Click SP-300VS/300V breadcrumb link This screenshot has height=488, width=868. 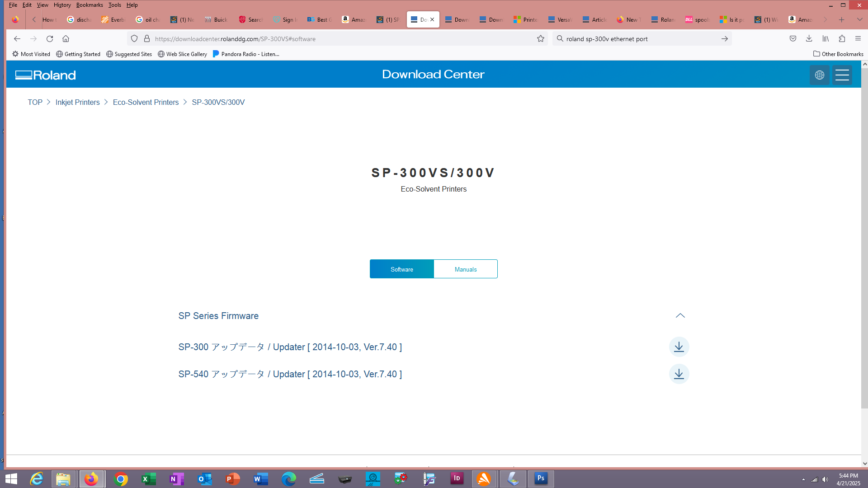click(x=218, y=103)
